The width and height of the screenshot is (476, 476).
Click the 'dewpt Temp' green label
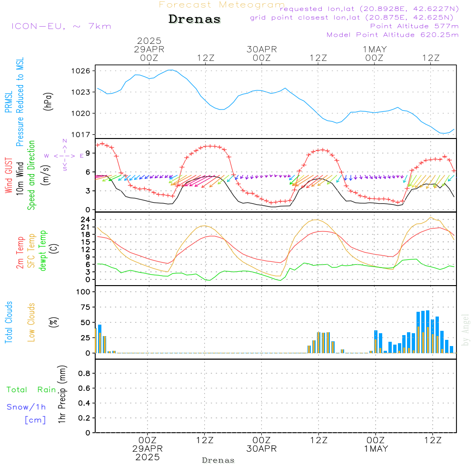pyautogui.click(x=42, y=250)
